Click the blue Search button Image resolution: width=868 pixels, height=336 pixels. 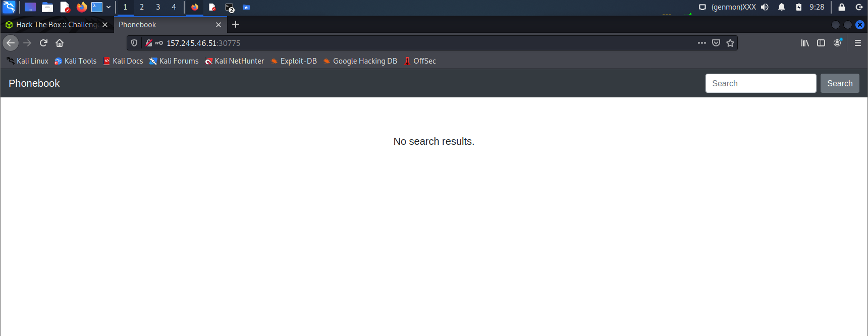point(840,83)
